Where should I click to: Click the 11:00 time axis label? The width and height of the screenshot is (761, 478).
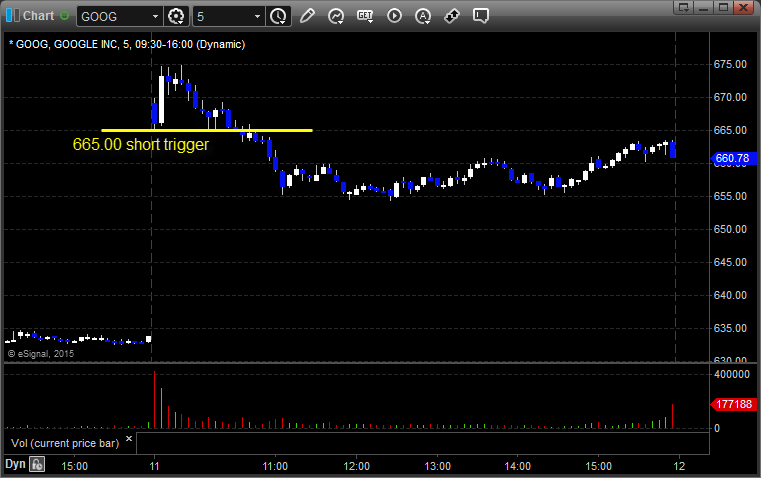pos(275,466)
